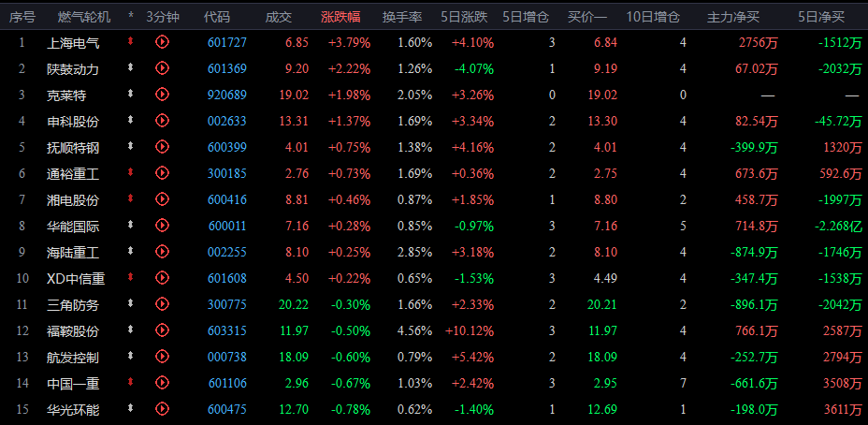Toggle the star marker for 抚顺特钢
The height and width of the screenshot is (425, 868).
pyautogui.click(x=131, y=145)
